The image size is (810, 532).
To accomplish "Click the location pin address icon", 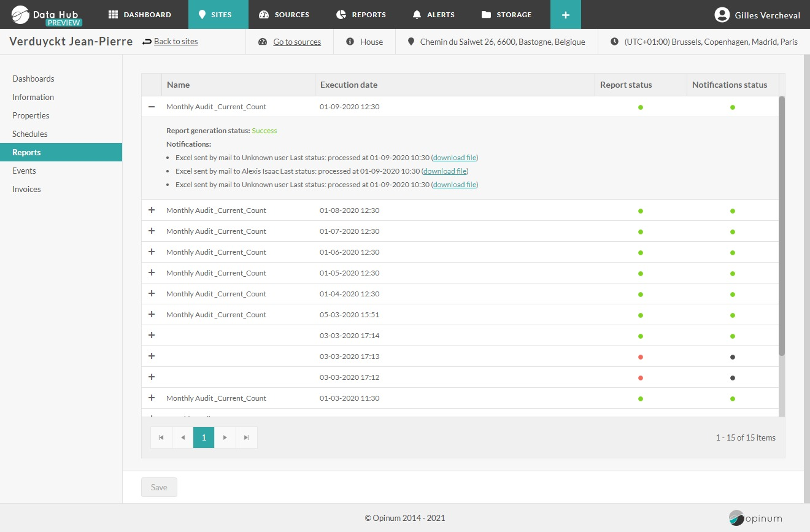I will point(411,42).
